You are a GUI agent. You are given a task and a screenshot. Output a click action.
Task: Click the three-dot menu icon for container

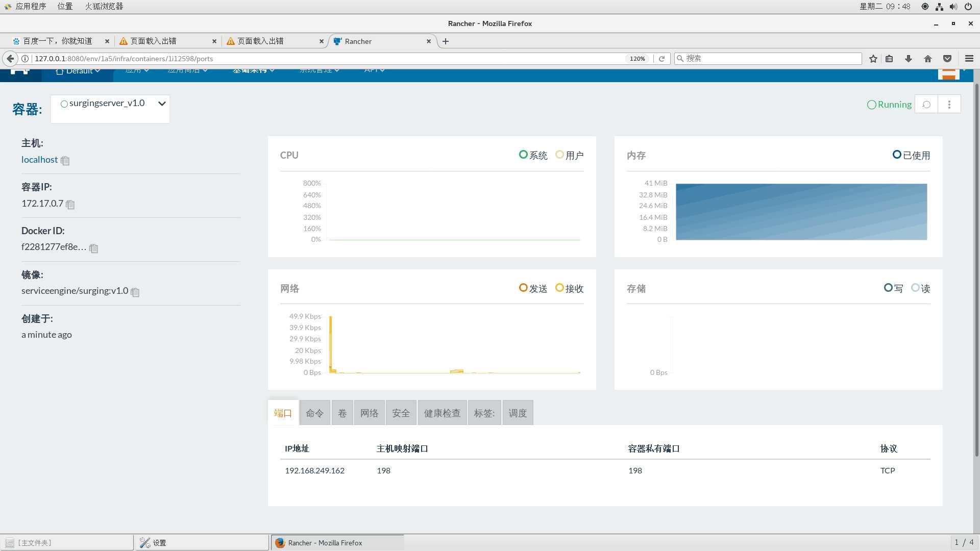point(949,104)
